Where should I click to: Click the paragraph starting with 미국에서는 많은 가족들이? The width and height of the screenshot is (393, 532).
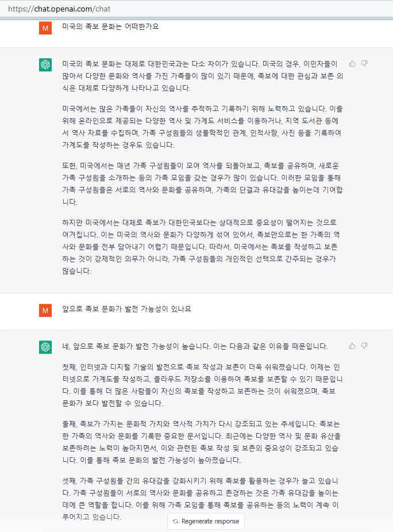tap(202, 127)
